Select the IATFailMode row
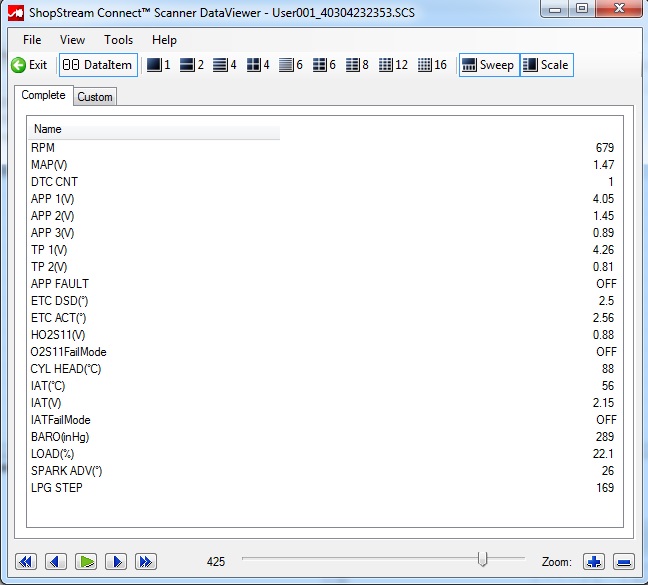 324,420
